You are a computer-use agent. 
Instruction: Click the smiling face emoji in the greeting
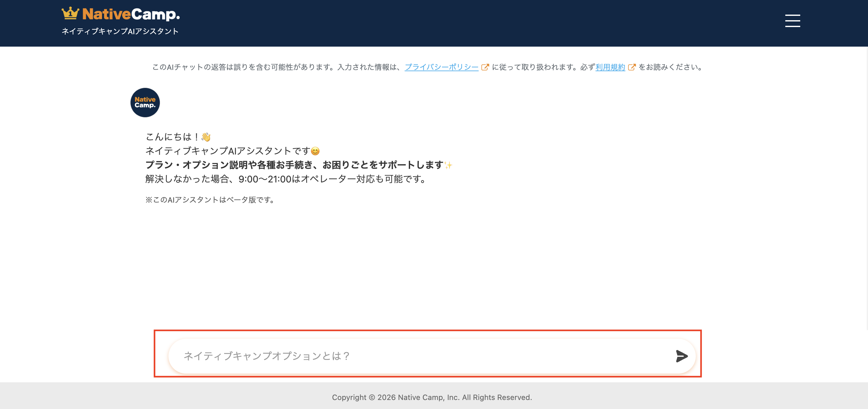(x=315, y=151)
